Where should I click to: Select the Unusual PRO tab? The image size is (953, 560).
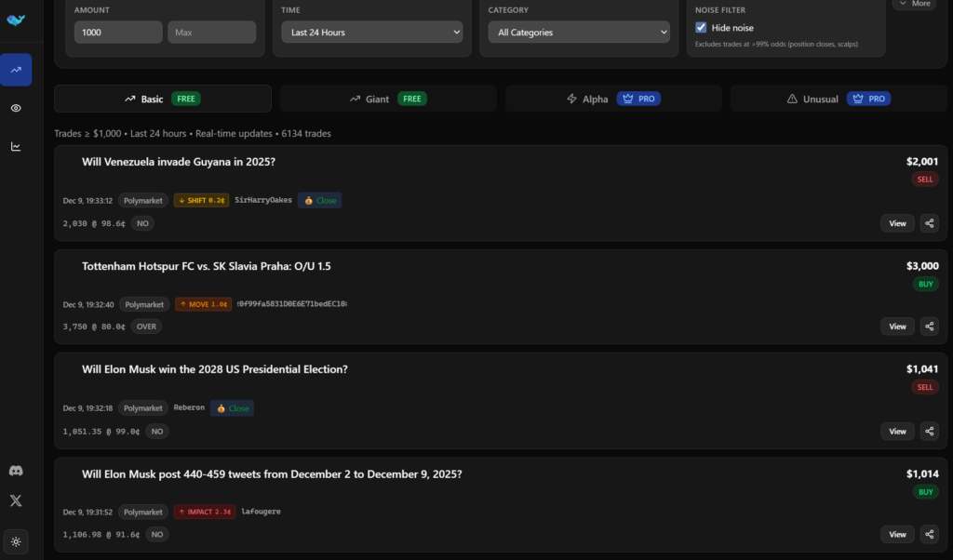point(838,99)
